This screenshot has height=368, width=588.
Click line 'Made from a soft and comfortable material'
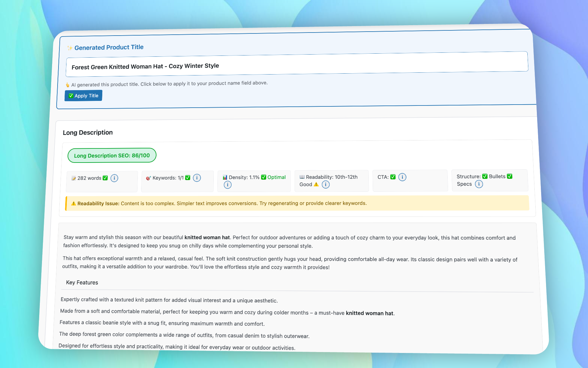pos(228,312)
